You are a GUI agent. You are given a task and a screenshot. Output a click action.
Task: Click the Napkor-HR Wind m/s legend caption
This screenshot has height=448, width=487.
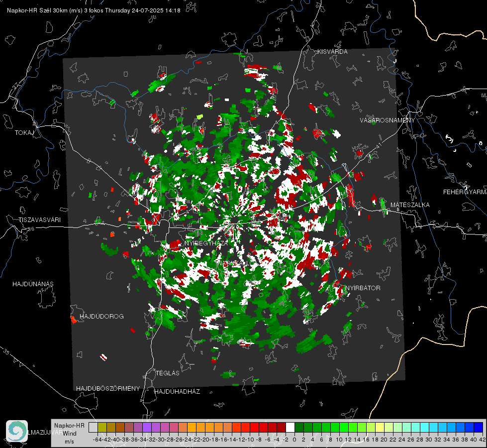(x=69, y=433)
